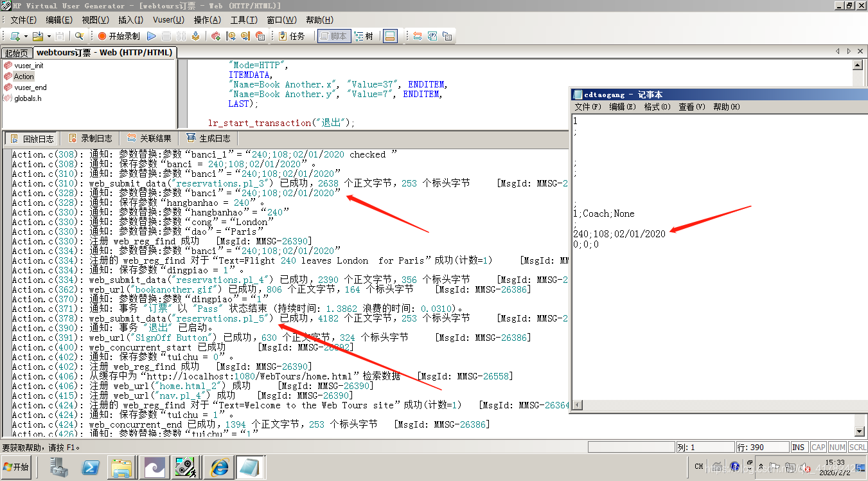Click the toolbar icon between the arrows and last icon
Image resolution: width=868 pixels, height=481 pixels.
(432, 36)
